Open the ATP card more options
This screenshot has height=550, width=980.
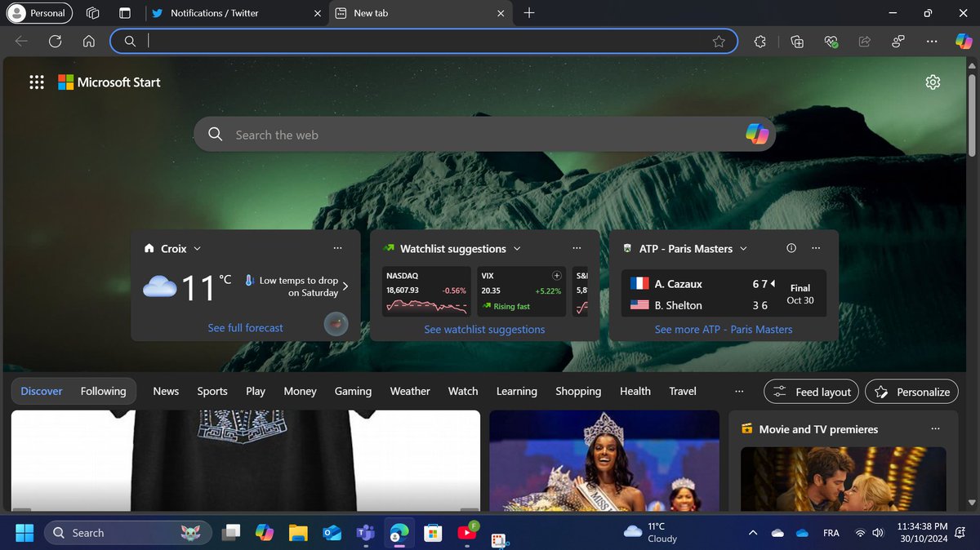pyautogui.click(x=815, y=249)
